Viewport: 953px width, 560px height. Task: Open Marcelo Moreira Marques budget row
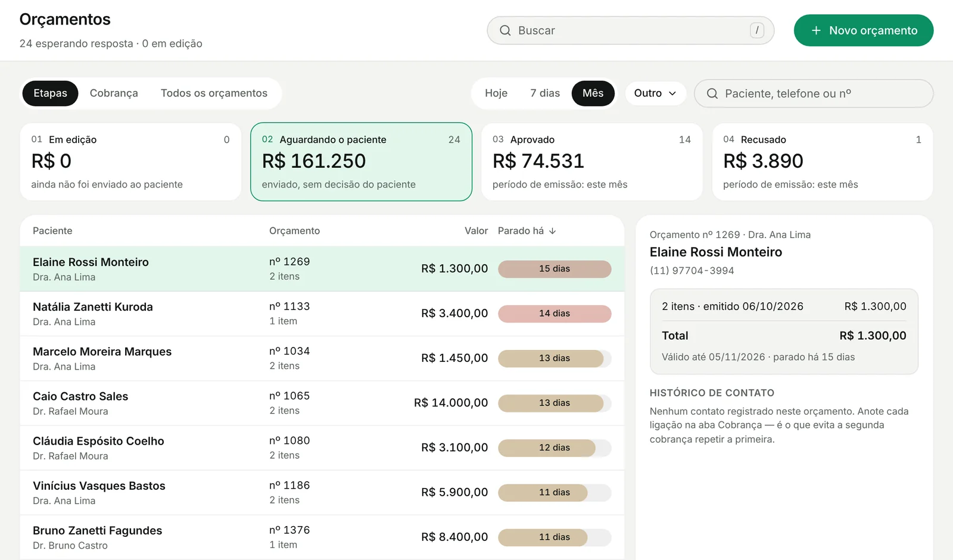(x=322, y=358)
